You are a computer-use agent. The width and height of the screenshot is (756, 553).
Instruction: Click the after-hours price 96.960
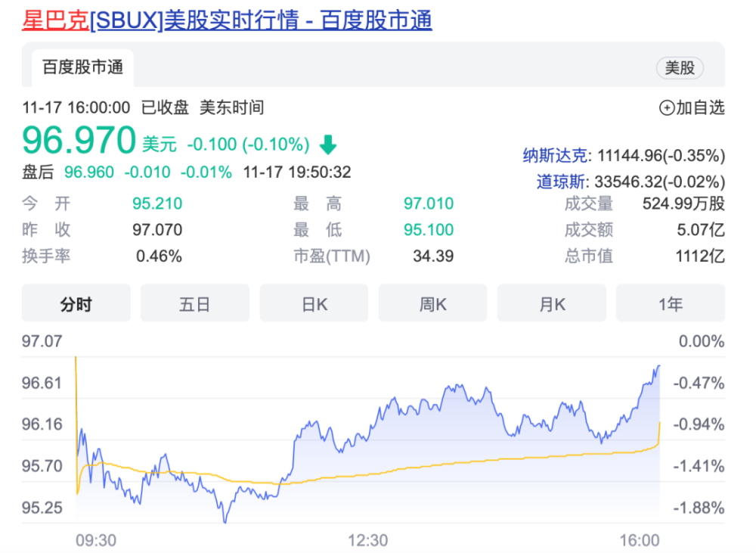tap(89, 172)
